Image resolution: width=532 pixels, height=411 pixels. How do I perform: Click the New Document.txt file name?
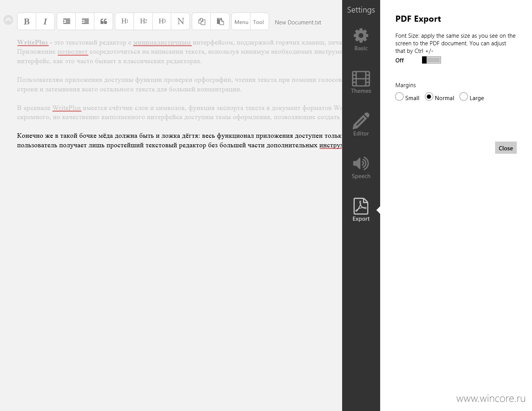pos(298,22)
